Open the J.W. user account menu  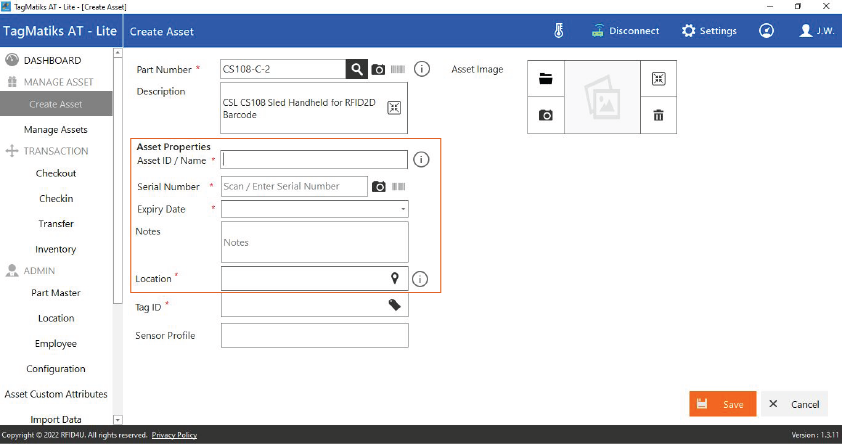click(817, 30)
